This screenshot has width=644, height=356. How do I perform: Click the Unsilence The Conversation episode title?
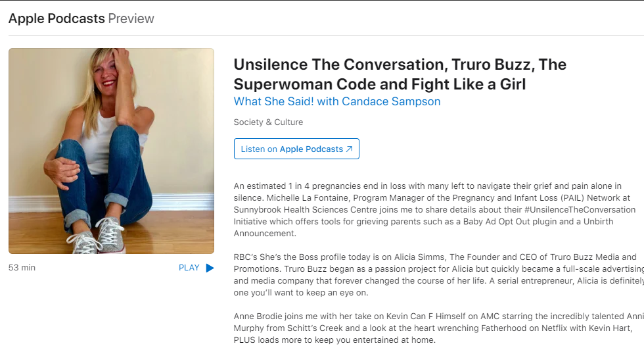(x=400, y=74)
